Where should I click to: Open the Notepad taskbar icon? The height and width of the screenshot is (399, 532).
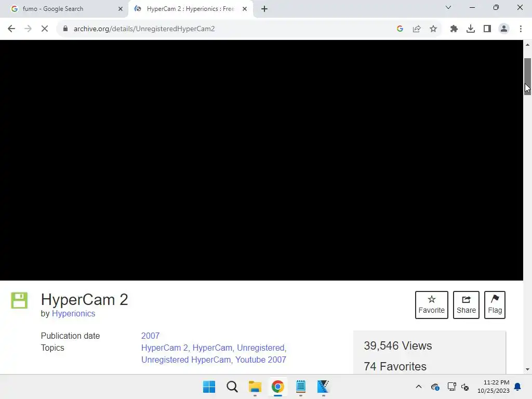[x=301, y=387]
